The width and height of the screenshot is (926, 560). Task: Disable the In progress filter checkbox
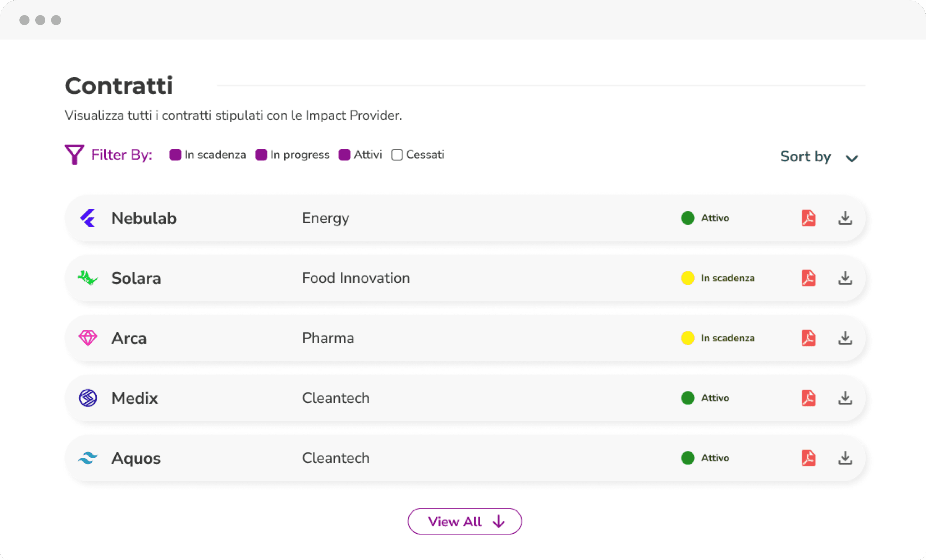point(261,155)
